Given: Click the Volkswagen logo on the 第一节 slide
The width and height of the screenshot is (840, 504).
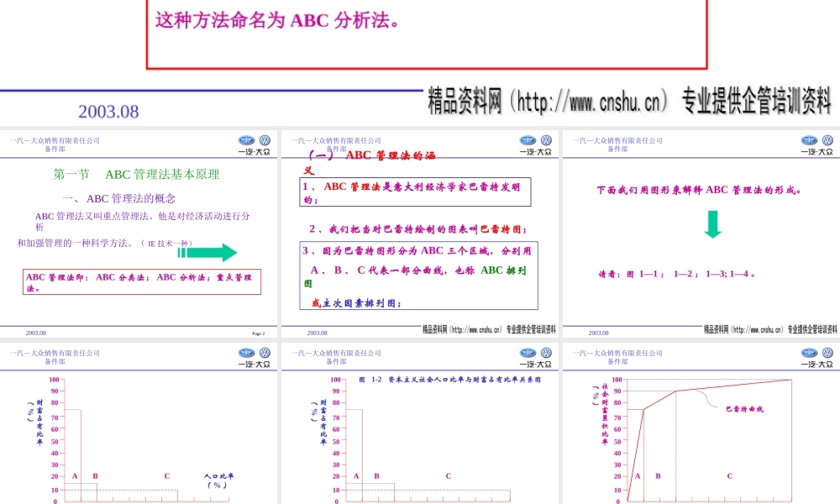Looking at the screenshot, I should point(265,140).
